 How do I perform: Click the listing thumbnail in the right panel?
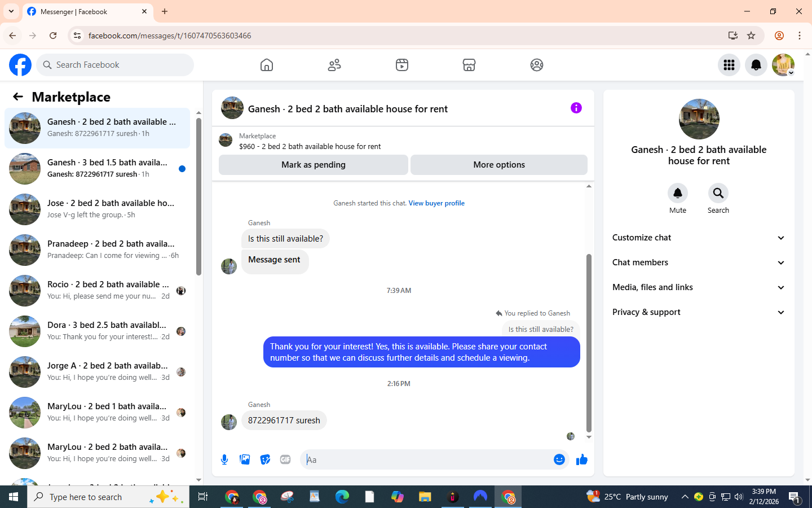tap(699, 119)
